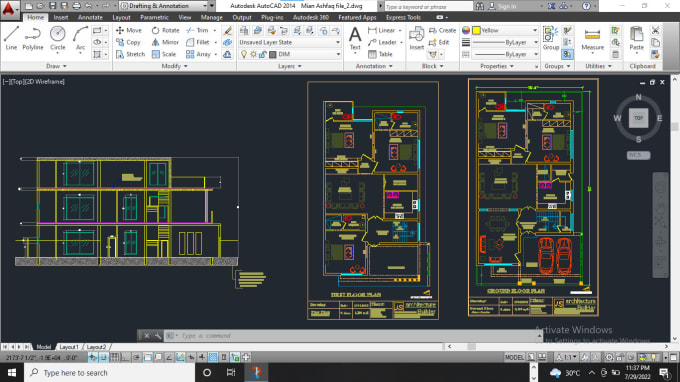Activate the Mirror tool
This screenshot has width=680, height=382.
165,42
